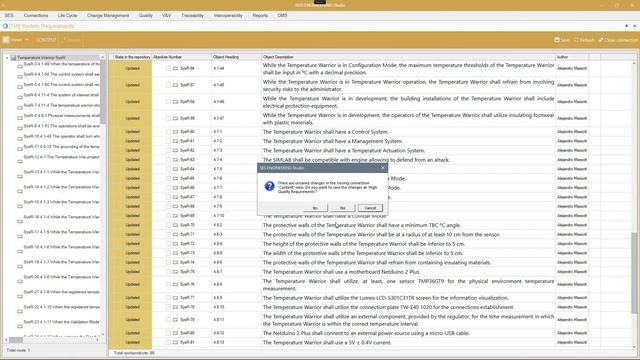The width and height of the screenshot is (640, 360).
Task: Click the requirement icon of row SysR-79
Action: 176,320
